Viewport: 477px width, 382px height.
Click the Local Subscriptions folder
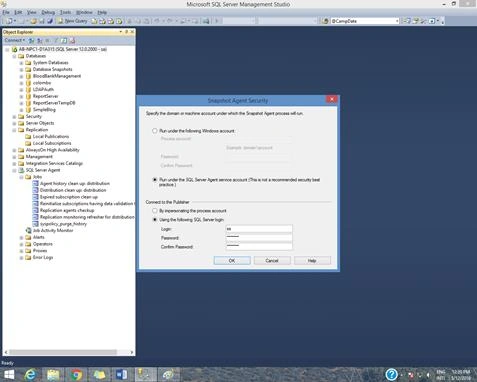coord(52,143)
